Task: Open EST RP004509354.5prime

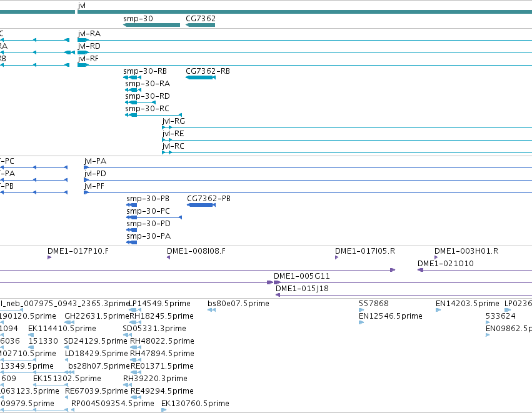Action: pyautogui.click(x=113, y=404)
